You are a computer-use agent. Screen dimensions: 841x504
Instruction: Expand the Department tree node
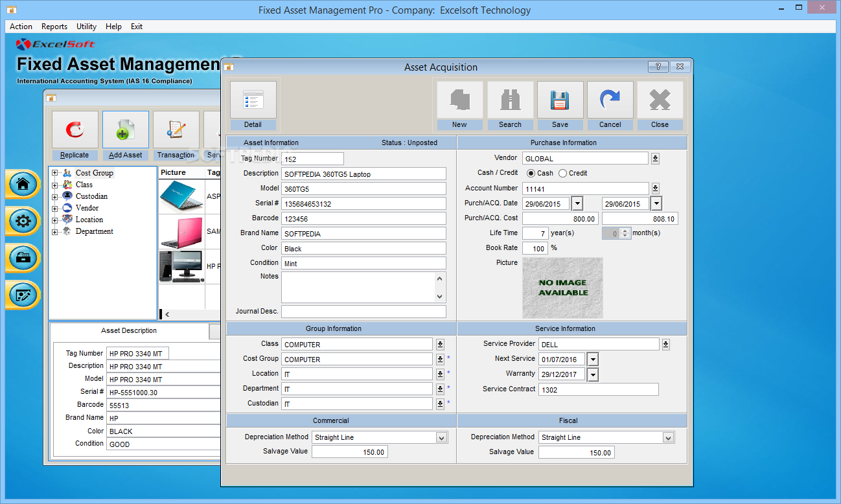tap(55, 231)
